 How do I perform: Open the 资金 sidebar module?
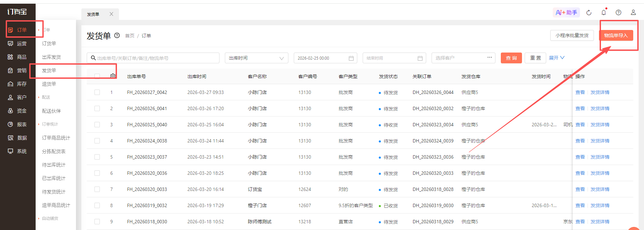click(x=17, y=111)
